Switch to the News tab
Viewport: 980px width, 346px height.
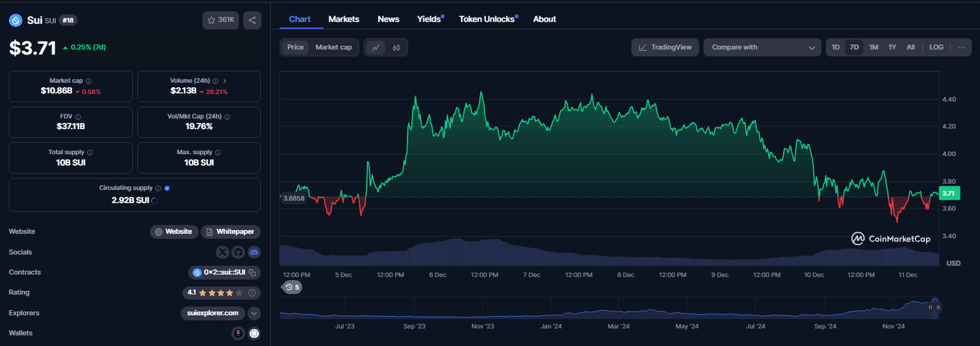pyautogui.click(x=389, y=19)
